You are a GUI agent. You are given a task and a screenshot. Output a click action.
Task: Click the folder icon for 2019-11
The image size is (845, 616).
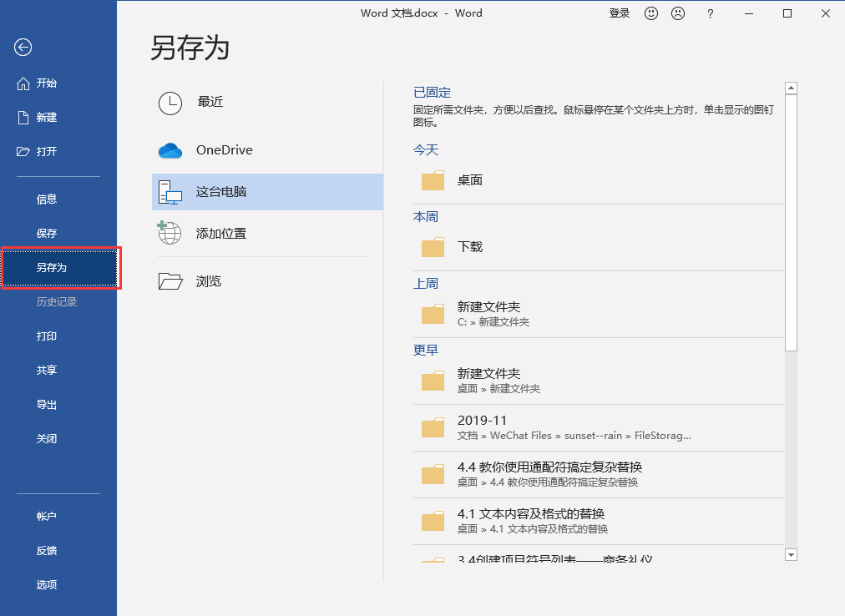(433, 428)
